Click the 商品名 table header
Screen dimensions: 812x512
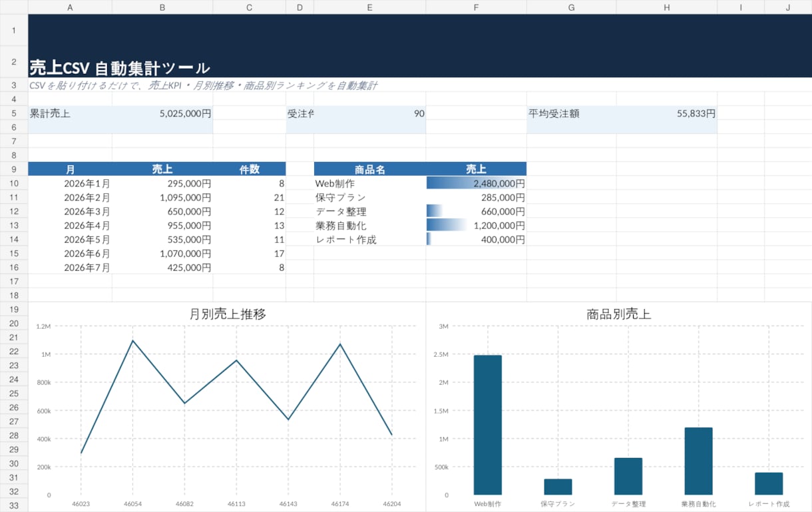click(369, 169)
